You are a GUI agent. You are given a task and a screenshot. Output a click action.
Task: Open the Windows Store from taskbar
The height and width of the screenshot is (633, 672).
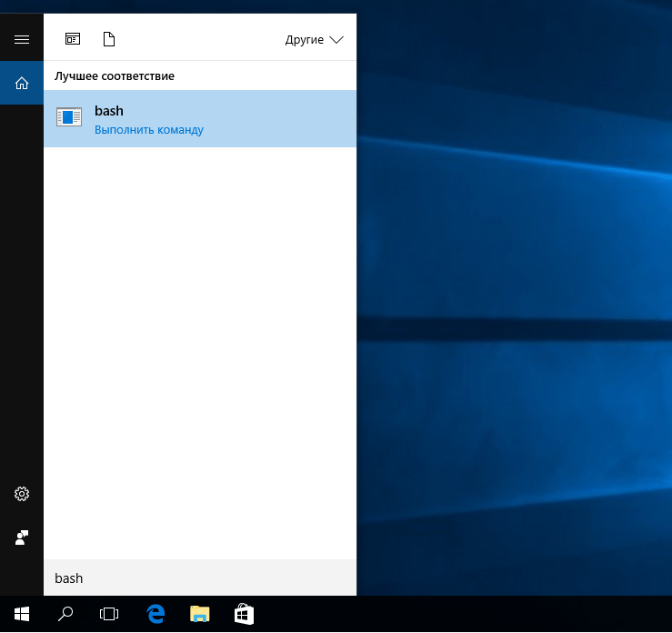(244, 614)
